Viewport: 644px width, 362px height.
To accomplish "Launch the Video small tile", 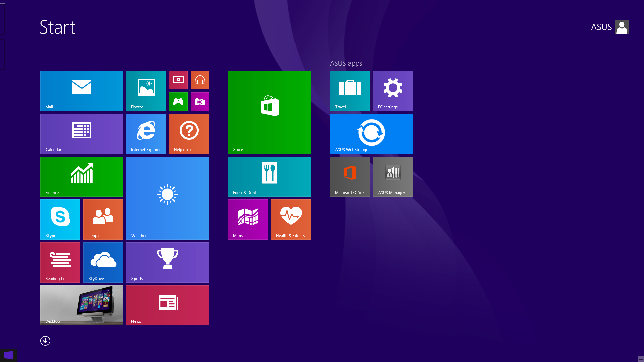I will click(x=178, y=80).
